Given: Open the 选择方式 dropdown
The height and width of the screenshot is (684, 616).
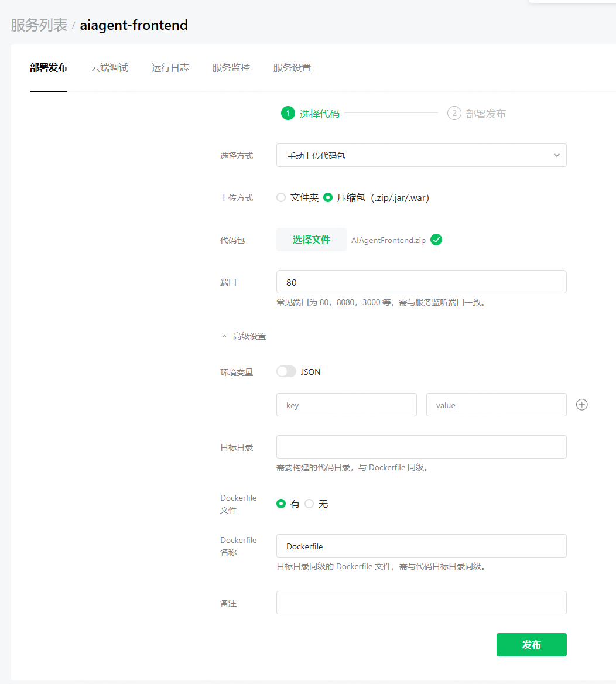Looking at the screenshot, I should (x=421, y=156).
